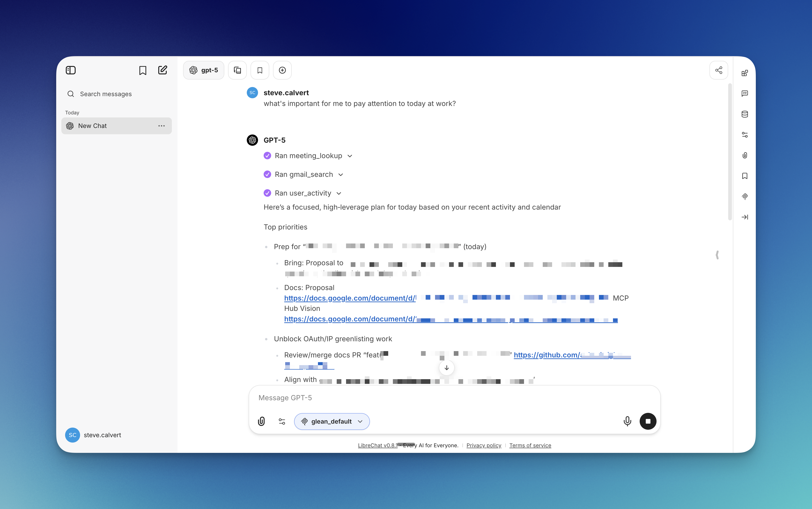Open chat parameters via the sliders icon

(282, 421)
